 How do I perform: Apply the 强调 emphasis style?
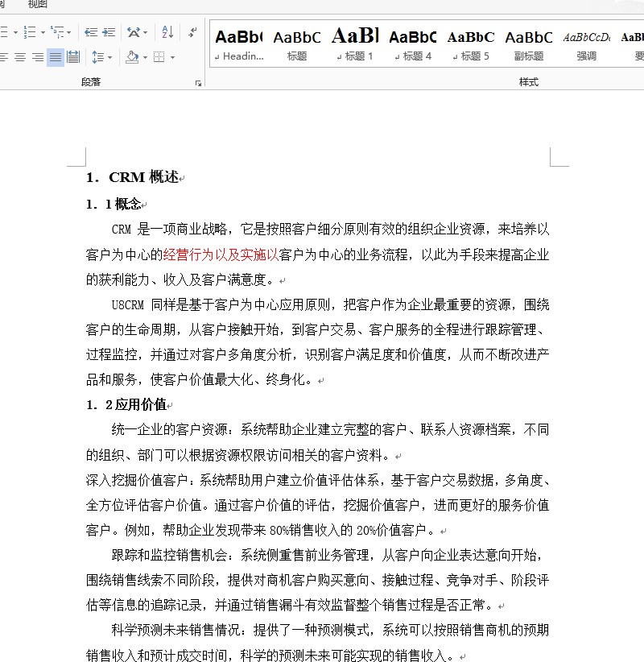pos(586,44)
